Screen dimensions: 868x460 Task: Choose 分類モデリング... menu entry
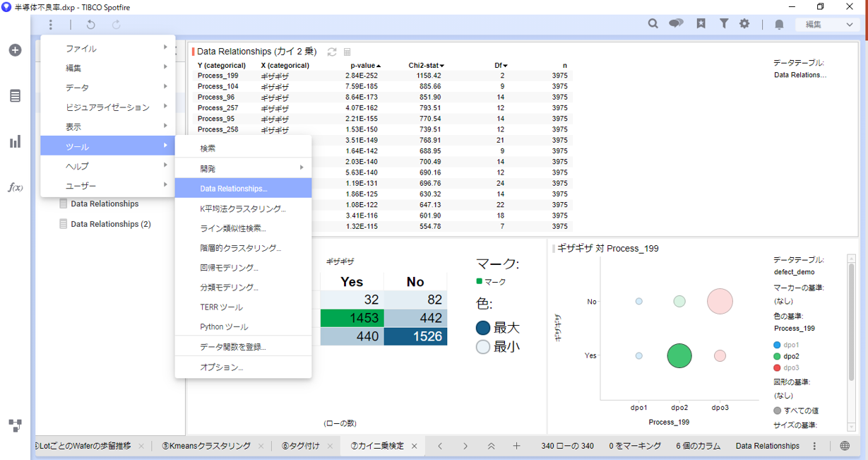tap(243, 288)
